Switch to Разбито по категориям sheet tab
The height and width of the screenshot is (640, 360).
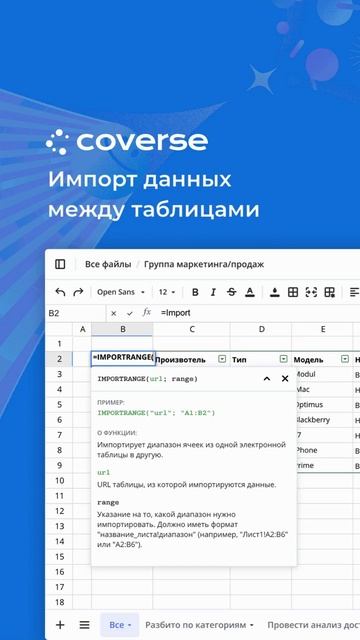200,625
